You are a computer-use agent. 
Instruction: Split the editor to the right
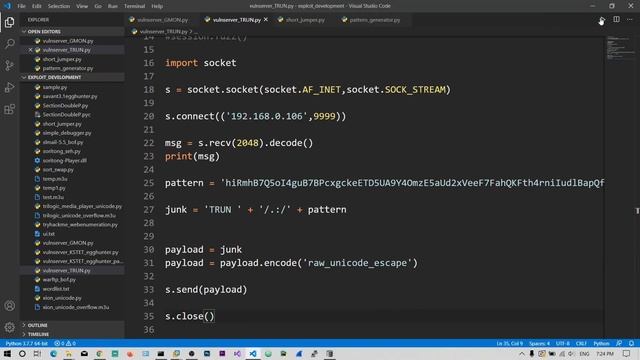click(x=616, y=20)
